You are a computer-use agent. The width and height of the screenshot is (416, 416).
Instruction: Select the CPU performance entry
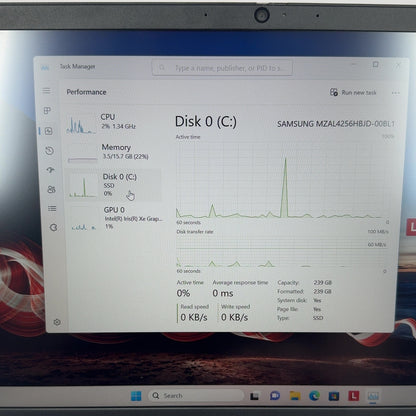(113, 123)
